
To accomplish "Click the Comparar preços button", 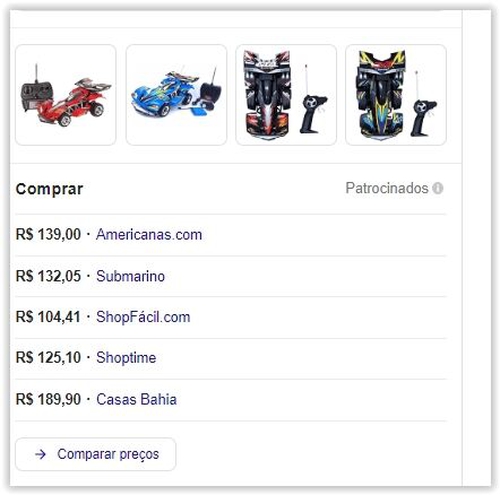I will [x=96, y=454].
